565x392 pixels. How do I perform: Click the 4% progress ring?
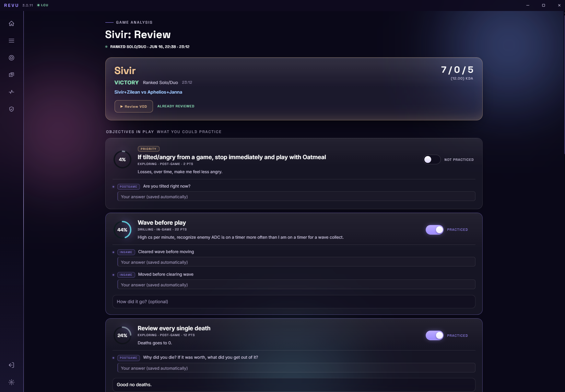point(122,159)
